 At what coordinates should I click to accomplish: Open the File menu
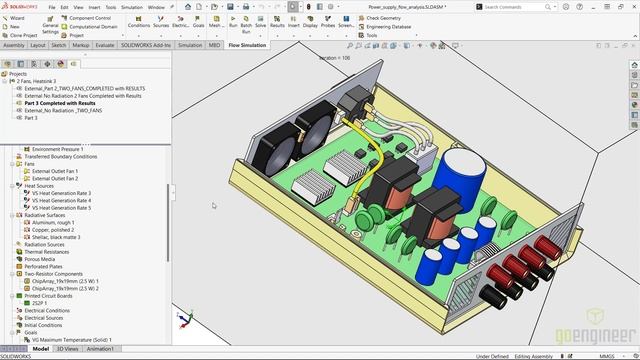52,7
